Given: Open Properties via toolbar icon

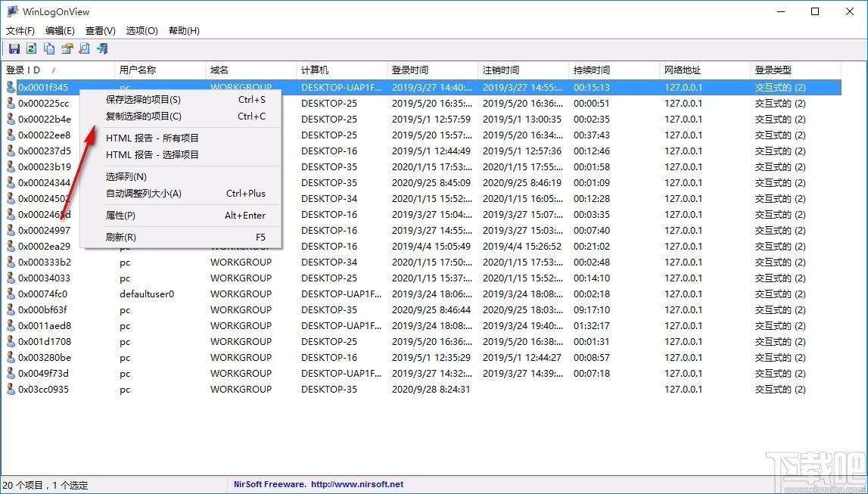Looking at the screenshot, I should [x=67, y=48].
